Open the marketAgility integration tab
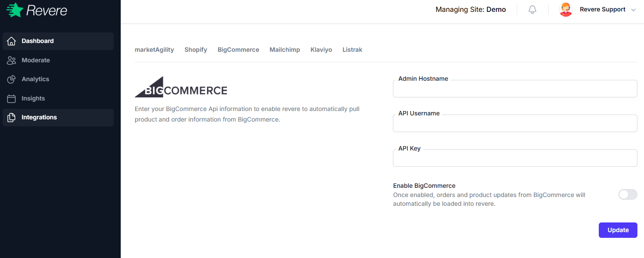The width and height of the screenshot is (644, 258). [154, 50]
